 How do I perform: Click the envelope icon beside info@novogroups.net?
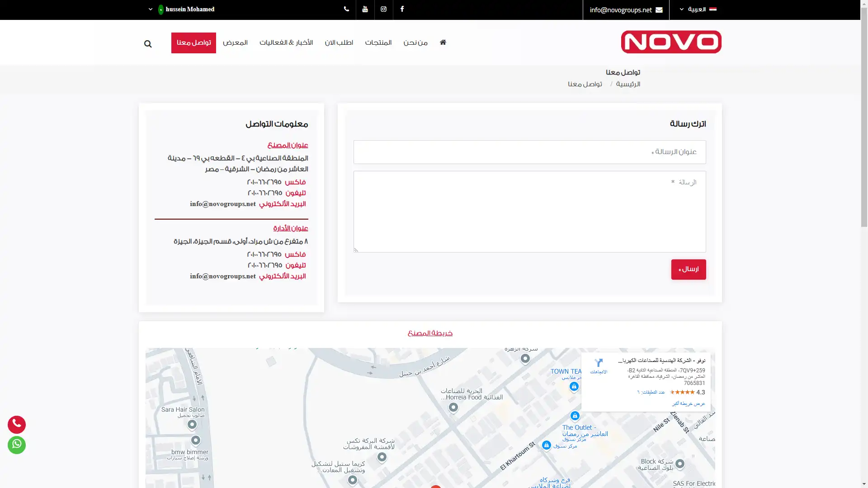coord(659,10)
